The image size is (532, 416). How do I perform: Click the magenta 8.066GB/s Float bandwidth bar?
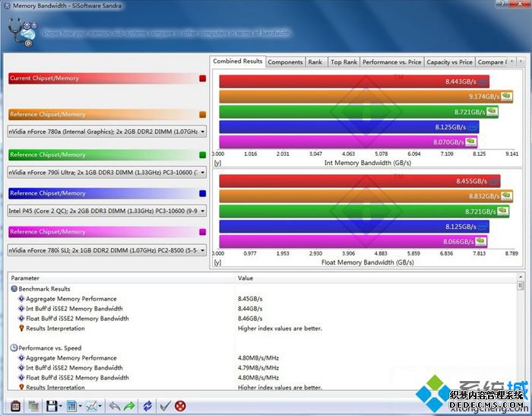point(353,241)
